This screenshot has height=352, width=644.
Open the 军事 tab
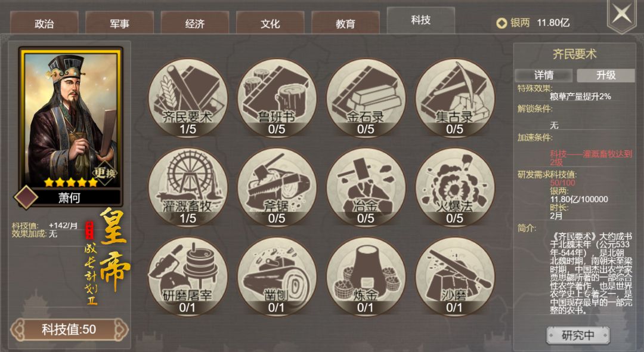point(119,23)
